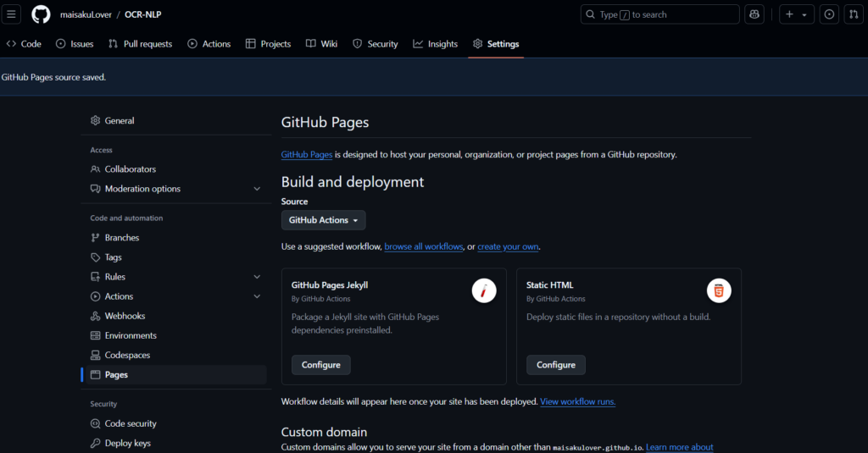
Task: Open Tags settings
Action: (176, 257)
